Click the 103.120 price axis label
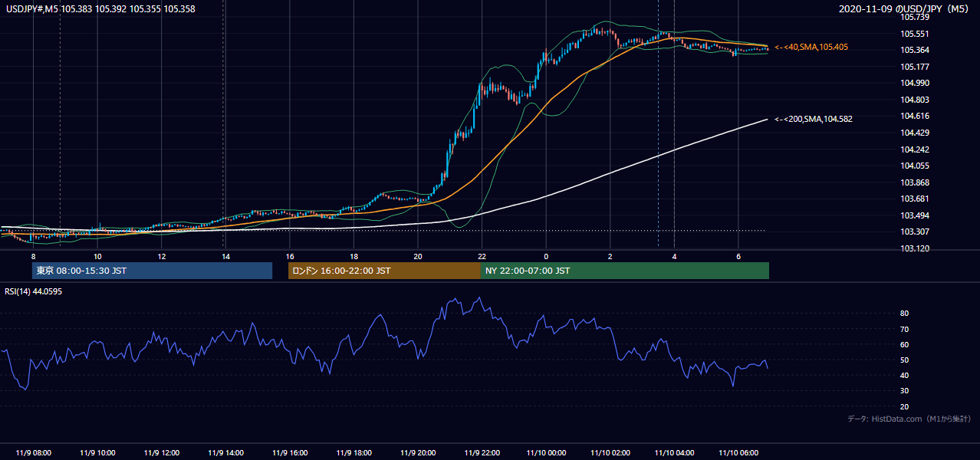The width and height of the screenshot is (980, 460). coord(915,248)
